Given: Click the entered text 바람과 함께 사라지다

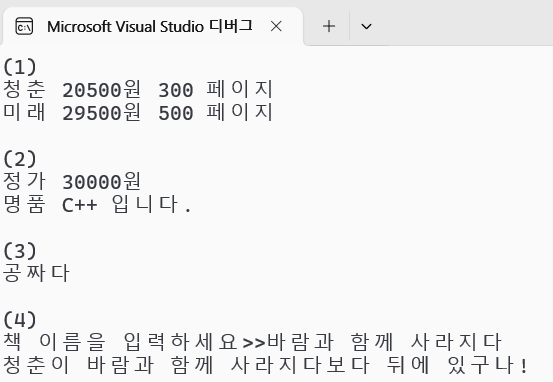Looking at the screenshot, I should [x=384, y=342].
